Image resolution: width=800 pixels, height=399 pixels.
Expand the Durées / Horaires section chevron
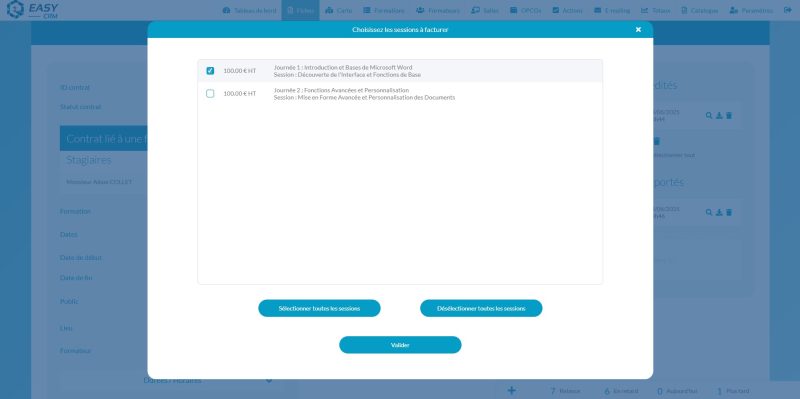coord(269,381)
